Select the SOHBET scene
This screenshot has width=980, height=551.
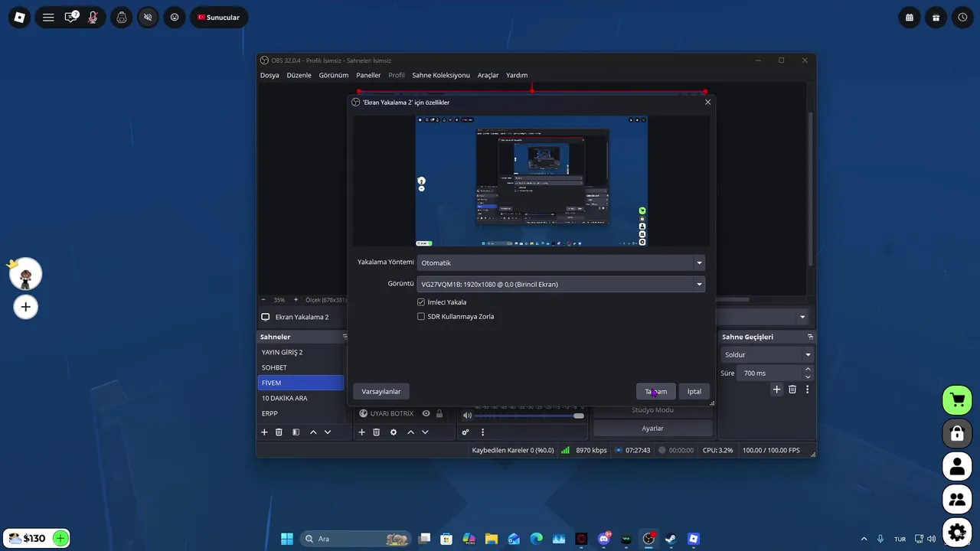(x=301, y=367)
